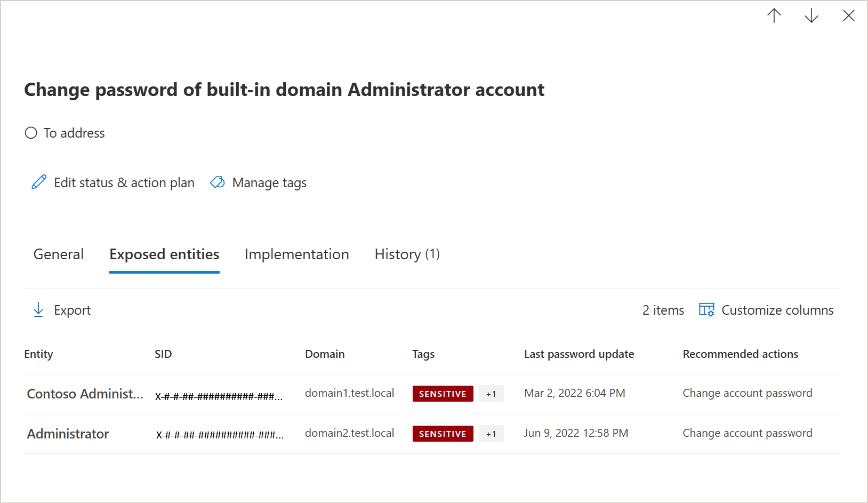Click the up arrow to previous recommendation
This screenshot has height=503, width=868.
[x=774, y=16]
